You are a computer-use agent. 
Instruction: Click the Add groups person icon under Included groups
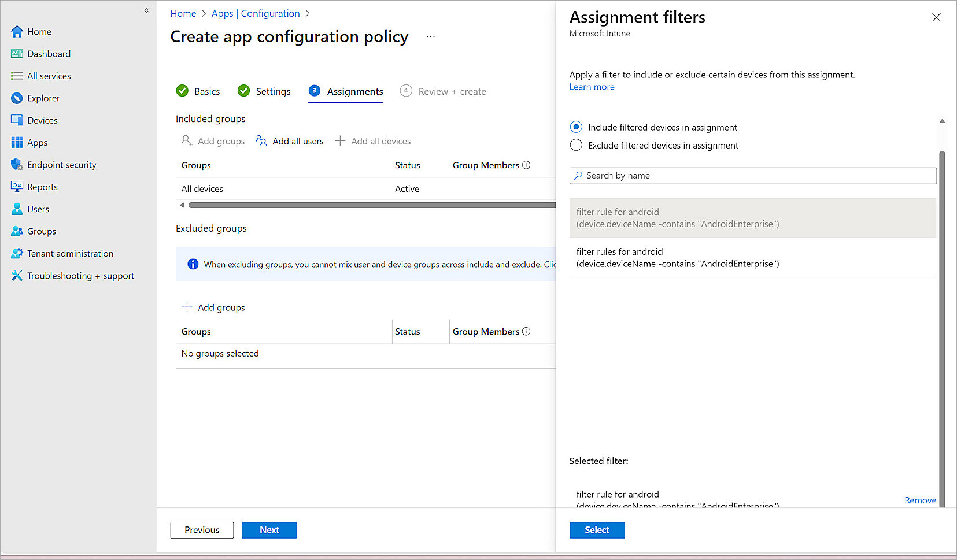187,141
